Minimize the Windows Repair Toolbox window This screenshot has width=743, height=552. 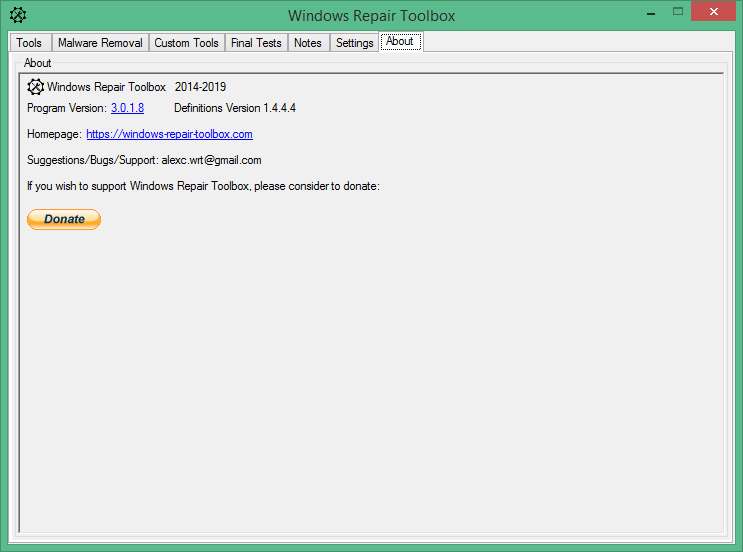[x=652, y=12]
